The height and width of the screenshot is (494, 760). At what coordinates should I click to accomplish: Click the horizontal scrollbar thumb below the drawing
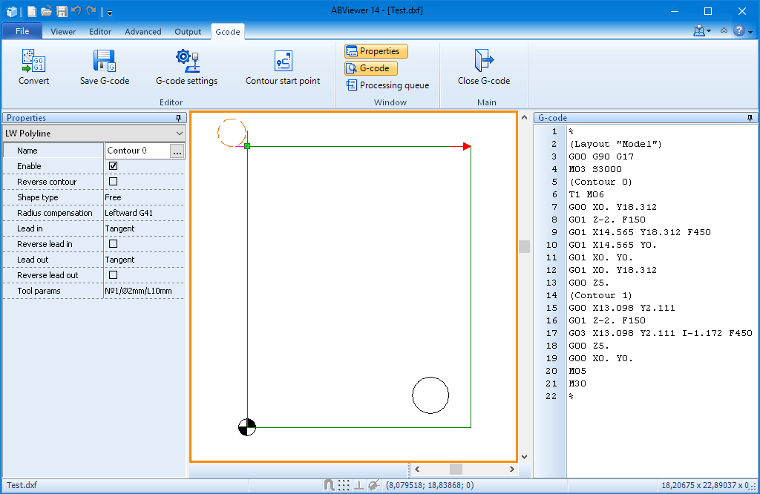pyautogui.click(x=455, y=469)
